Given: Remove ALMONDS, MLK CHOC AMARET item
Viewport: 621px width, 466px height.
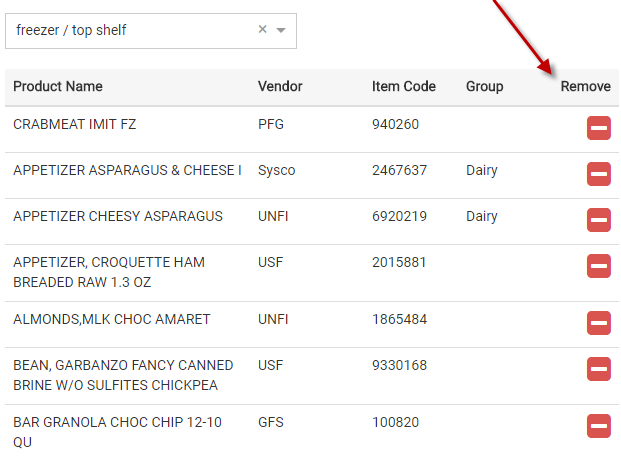Looking at the screenshot, I should click(x=598, y=323).
